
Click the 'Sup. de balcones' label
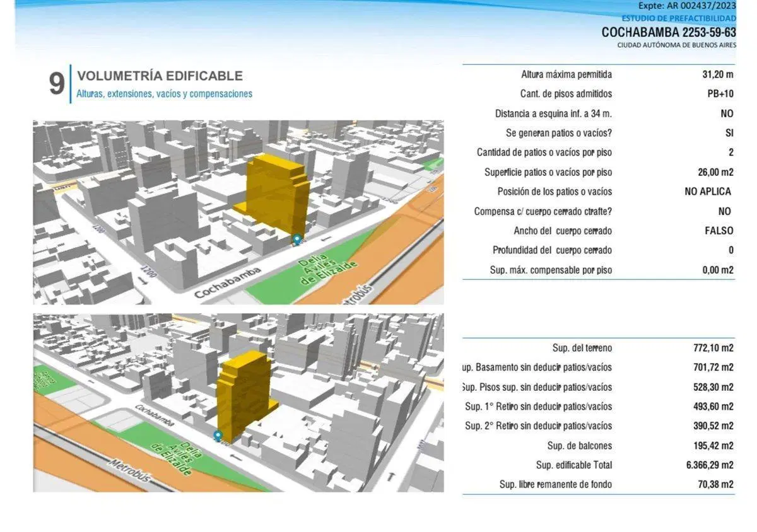click(580, 446)
